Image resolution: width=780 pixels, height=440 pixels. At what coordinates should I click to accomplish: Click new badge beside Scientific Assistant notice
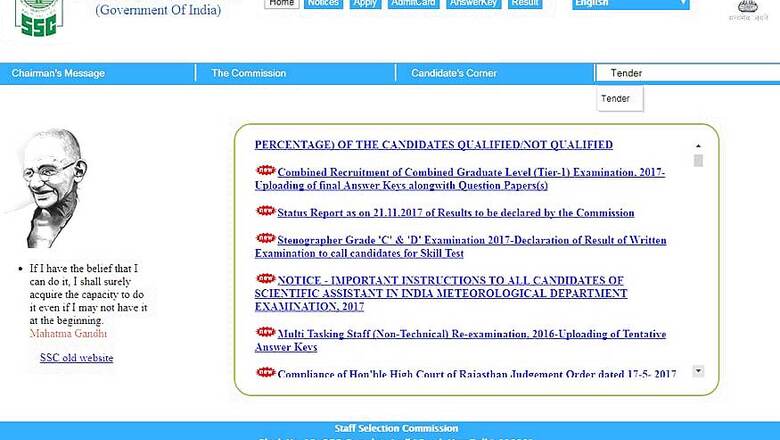[266, 278]
